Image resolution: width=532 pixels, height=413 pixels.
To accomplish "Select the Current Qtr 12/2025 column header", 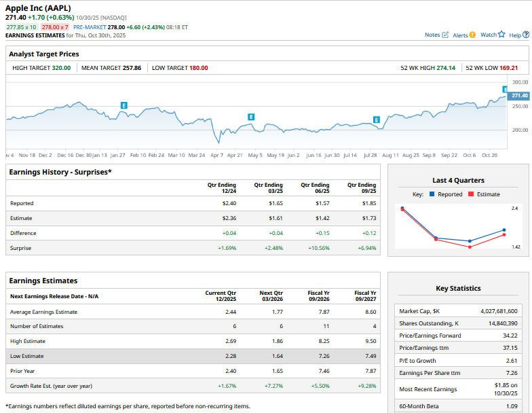I will click(x=221, y=296).
